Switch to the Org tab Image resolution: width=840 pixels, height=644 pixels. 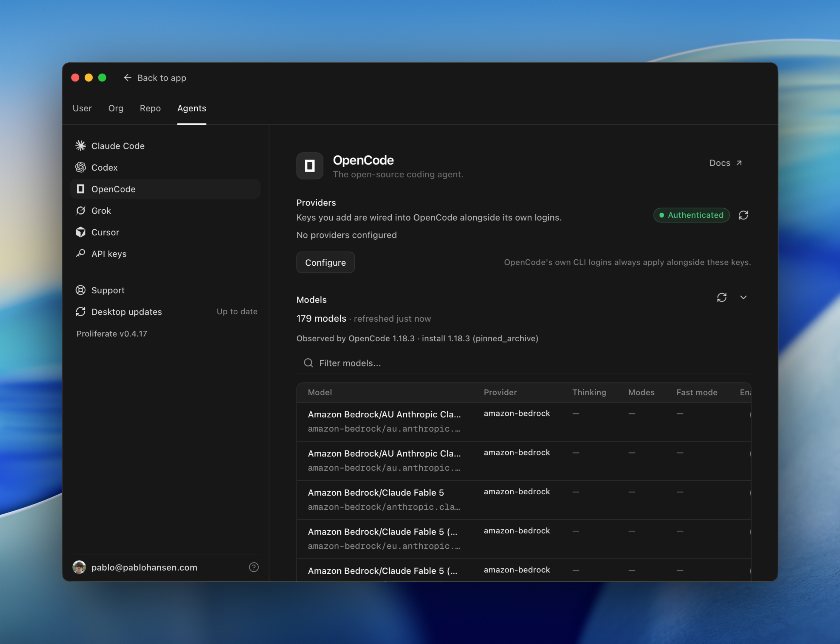point(116,108)
